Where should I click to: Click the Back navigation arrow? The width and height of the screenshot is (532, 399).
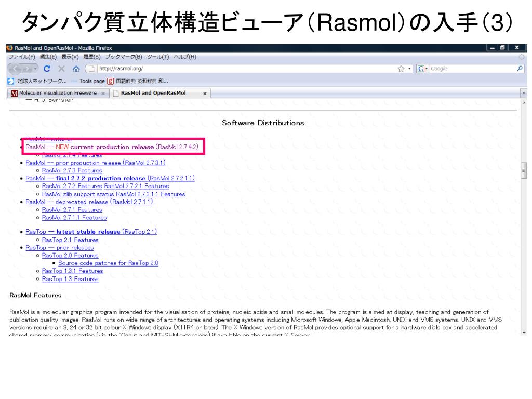(x=15, y=69)
